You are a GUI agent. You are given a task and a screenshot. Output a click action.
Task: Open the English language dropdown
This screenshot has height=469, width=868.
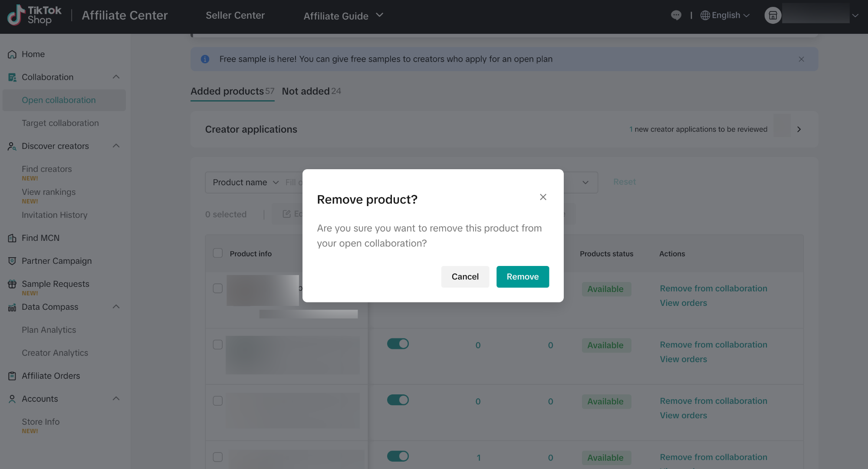click(726, 15)
